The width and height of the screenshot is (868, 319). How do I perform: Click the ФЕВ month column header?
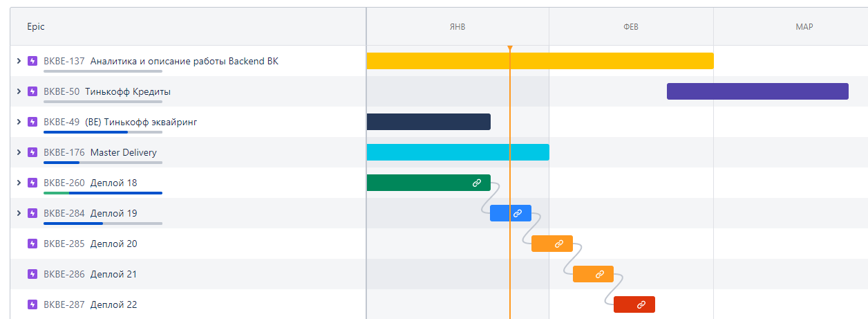coord(630,27)
